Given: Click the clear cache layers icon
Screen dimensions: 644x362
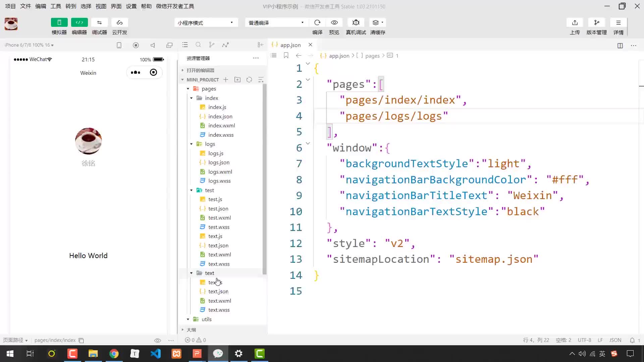Looking at the screenshot, I should [x=377, y=22].
